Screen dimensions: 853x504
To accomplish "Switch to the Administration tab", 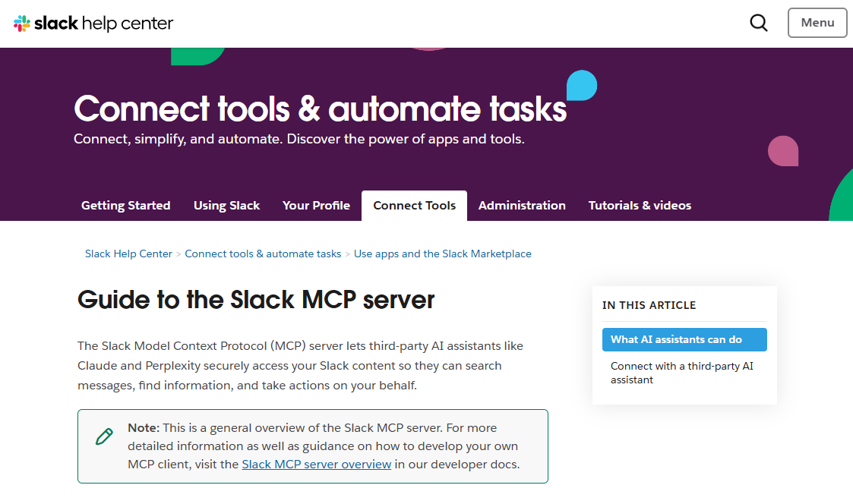I will [522, 205].
